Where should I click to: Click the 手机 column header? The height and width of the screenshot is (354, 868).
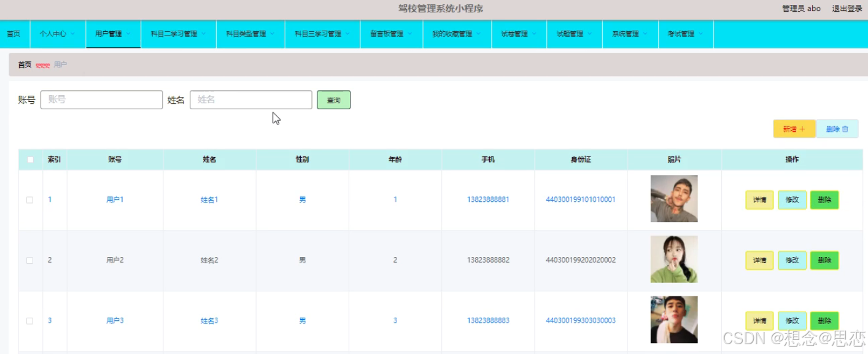click(488, 160)
